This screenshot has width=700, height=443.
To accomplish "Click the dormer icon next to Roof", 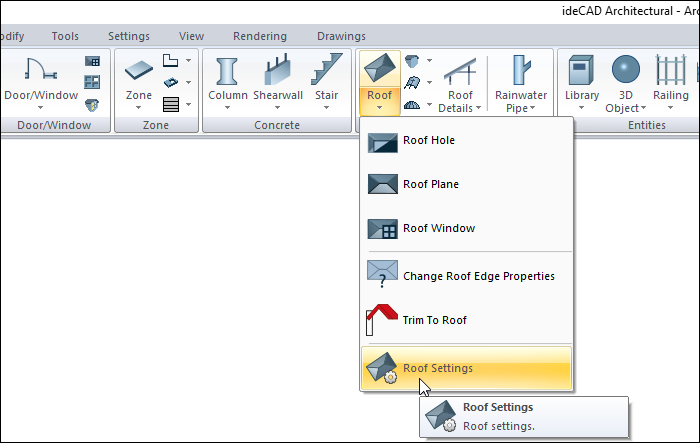I will point(412,83).
